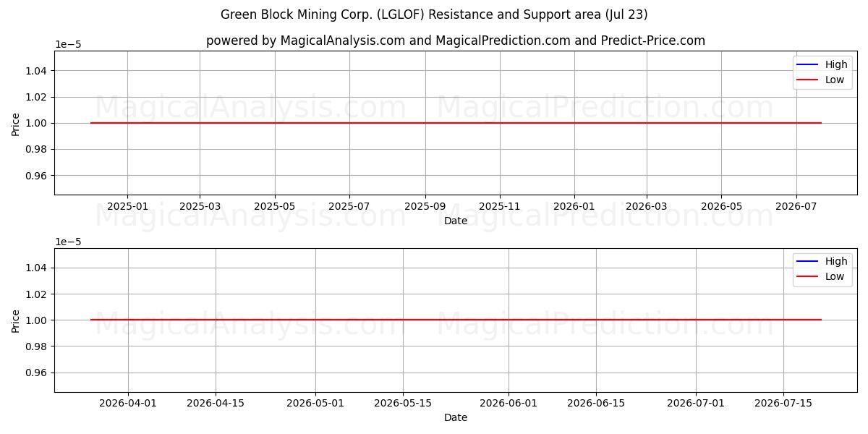This screenshot has width=868, height=434.
Task: Click the 2026-01 date tick label
Action: pos(574,206)
